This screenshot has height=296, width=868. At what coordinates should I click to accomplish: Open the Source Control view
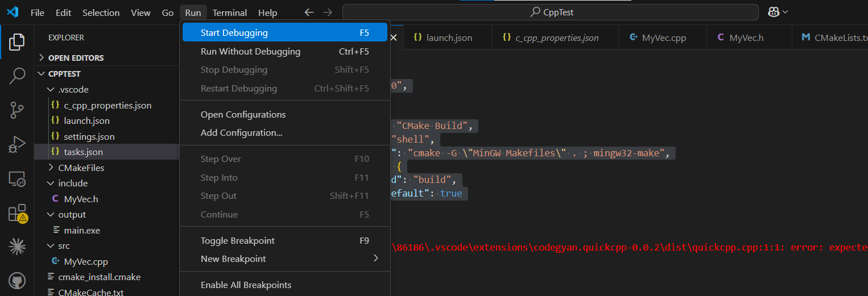[17, 110]
